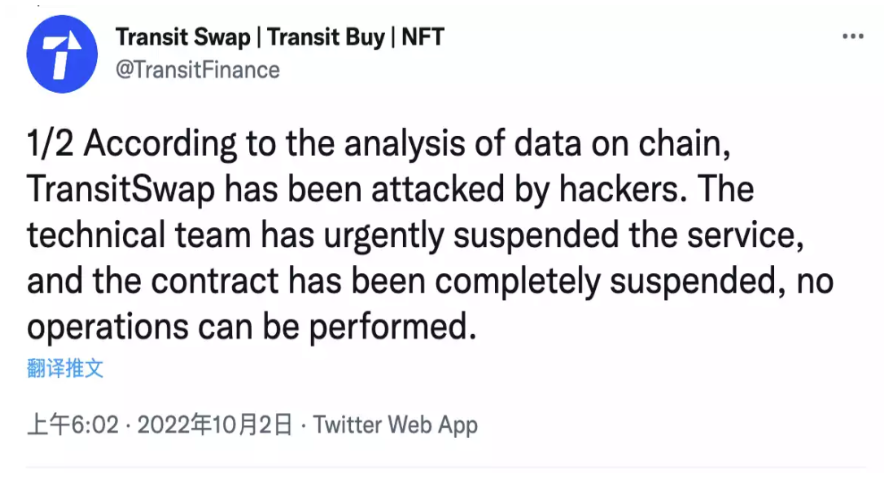890x482 pixels.
Task: Click 'NFT' at the end of the account name
Action: pos(423,37)
